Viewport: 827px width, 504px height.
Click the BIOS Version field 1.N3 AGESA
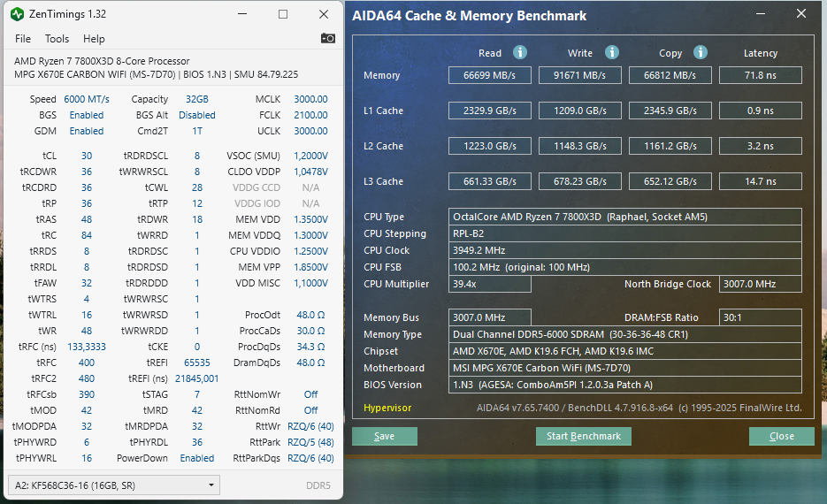[625, 385]
